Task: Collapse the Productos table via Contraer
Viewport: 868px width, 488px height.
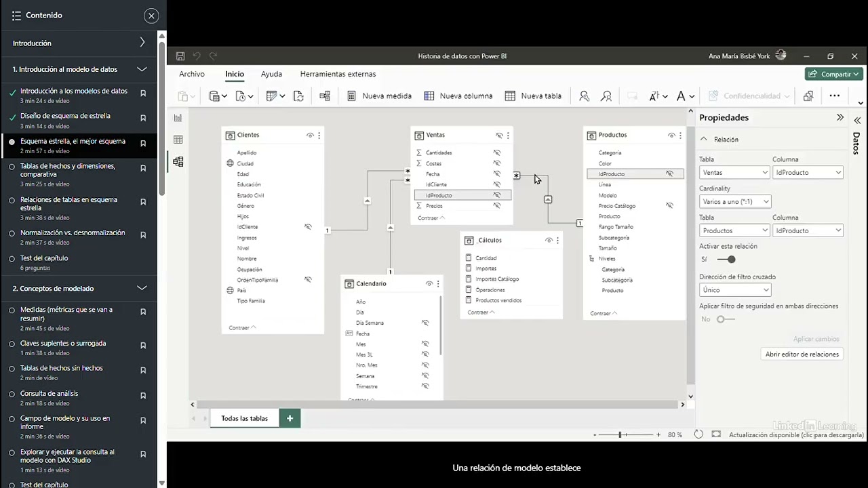Action: click(x=604, y=313)
